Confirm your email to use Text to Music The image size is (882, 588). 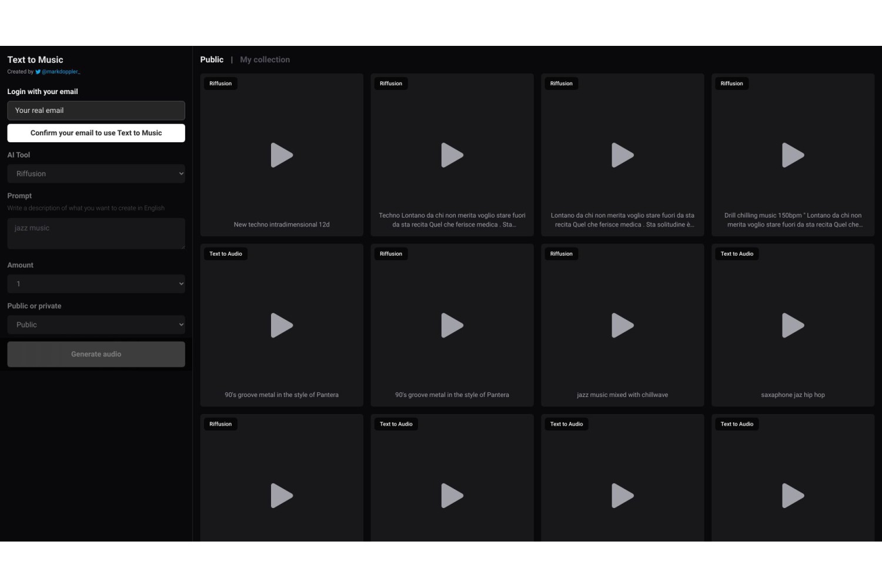click(x=96, y=133)
